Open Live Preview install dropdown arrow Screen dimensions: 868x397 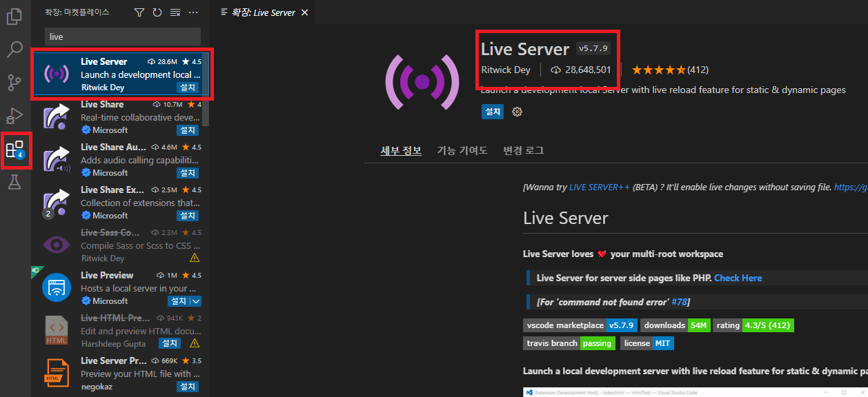195,301
